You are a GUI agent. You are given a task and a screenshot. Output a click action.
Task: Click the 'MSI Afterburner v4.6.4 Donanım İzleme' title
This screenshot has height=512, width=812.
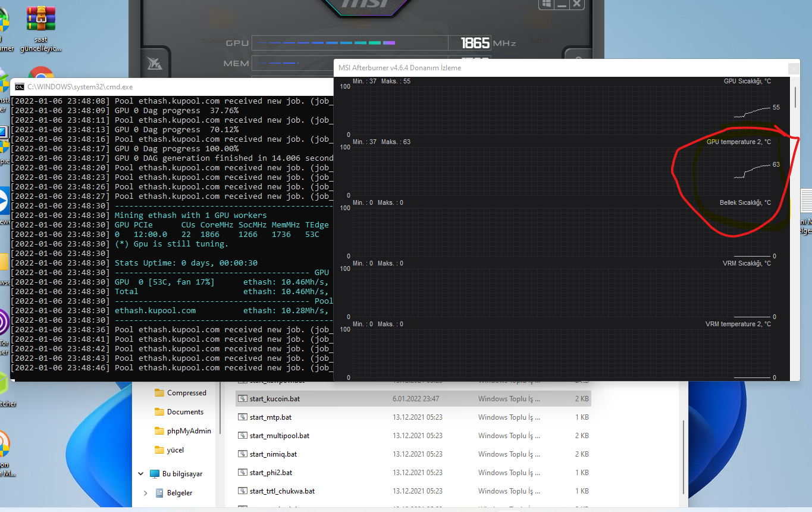click(x=400, y=68)
